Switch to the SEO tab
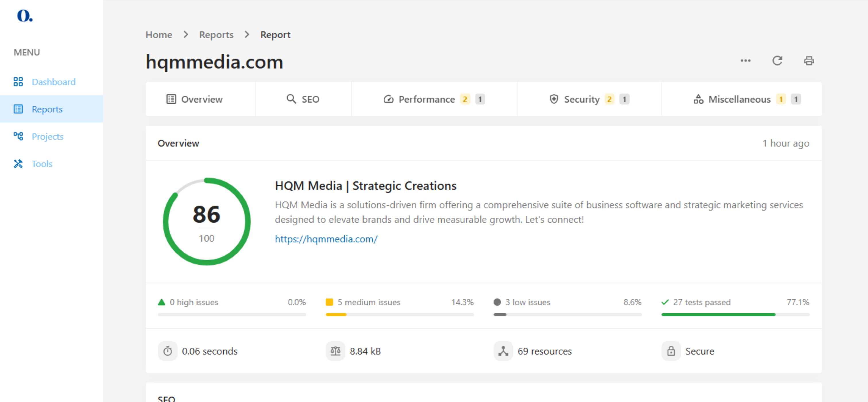868x402 pixels. pyautogui.click(x=303, y=99)
